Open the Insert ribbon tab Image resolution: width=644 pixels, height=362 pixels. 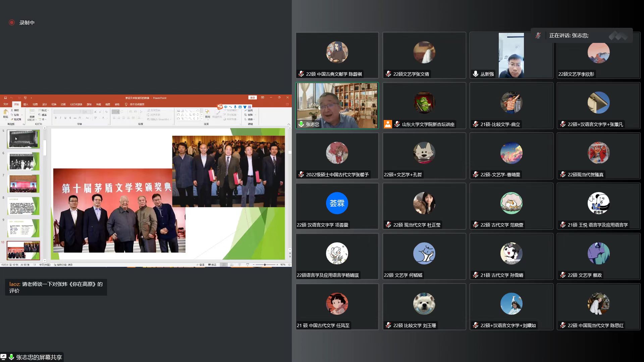[x=26, y=104]
